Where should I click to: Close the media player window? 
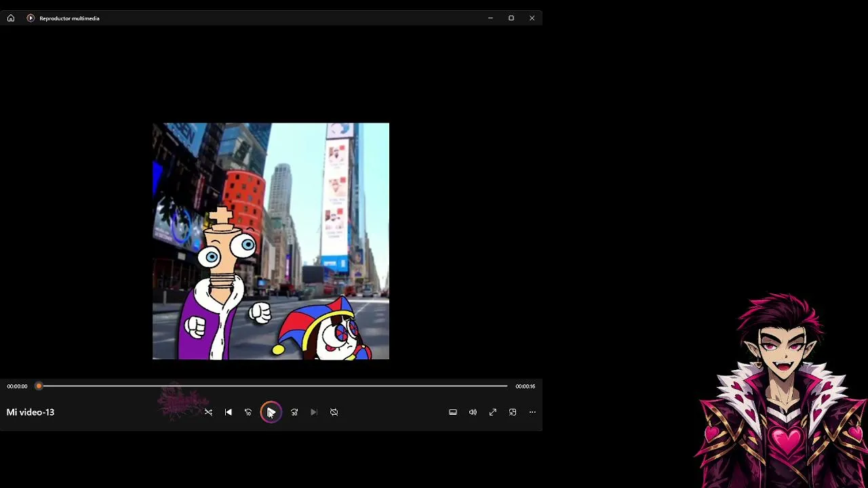click(x=532, y=18)
